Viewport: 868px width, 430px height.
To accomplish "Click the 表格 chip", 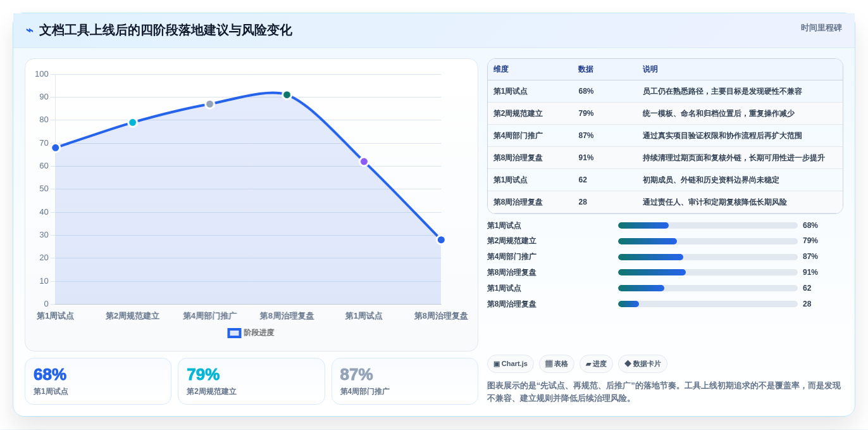I will [x=557, y=364].
